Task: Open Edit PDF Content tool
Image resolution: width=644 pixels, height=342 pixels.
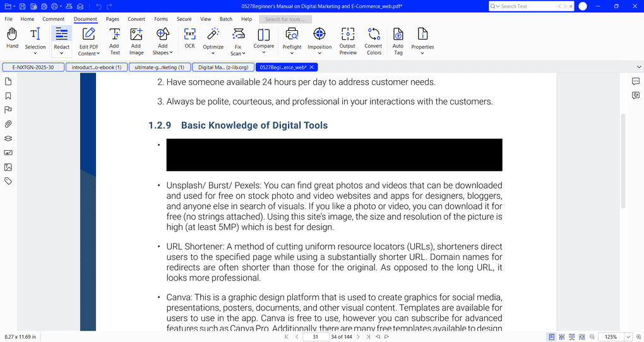Action: (x=89, y=41)
